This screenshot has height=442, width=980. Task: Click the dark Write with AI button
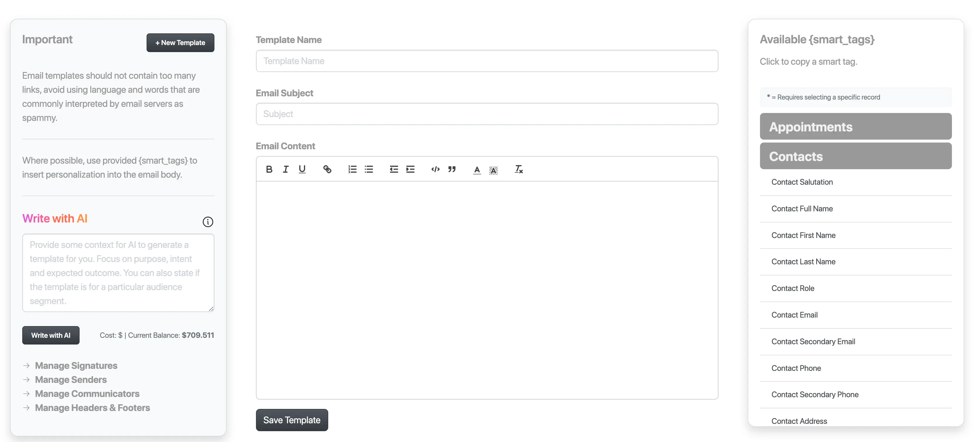coord(51,335)
